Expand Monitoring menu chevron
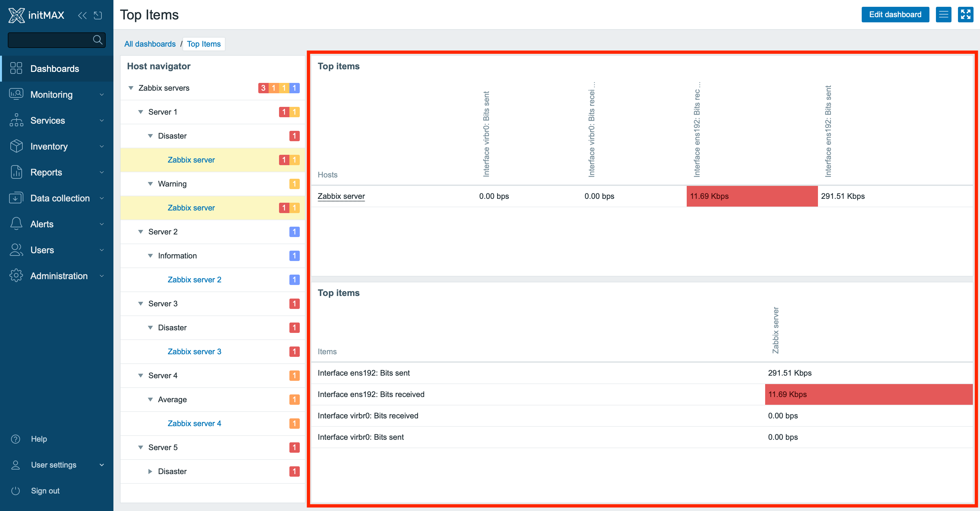 pyautogui.click(x=101, y=94)
